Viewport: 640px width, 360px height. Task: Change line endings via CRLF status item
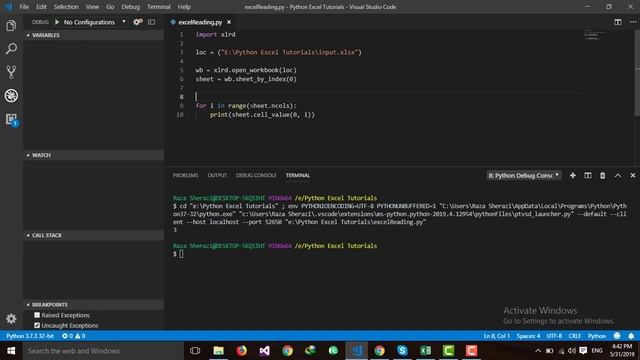tap(574, 336)
